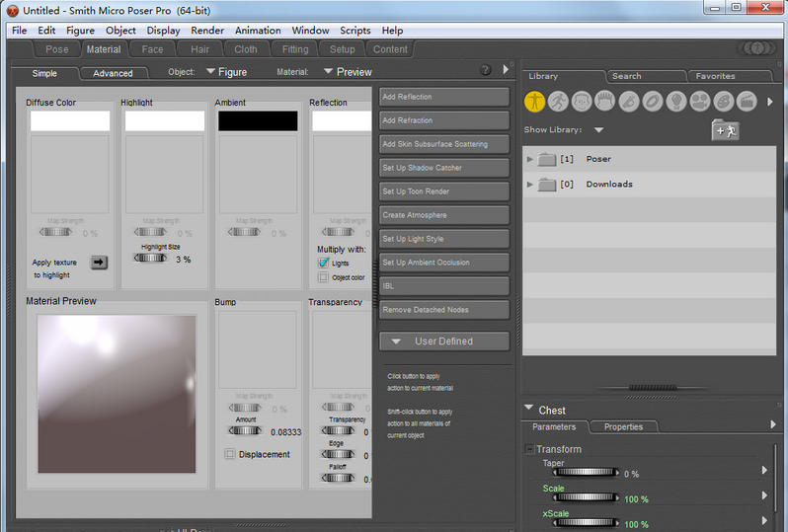The image size is (788, 532).
Task: Open the Hair library category
Action: pyautogui.click(x=605, y=101)
